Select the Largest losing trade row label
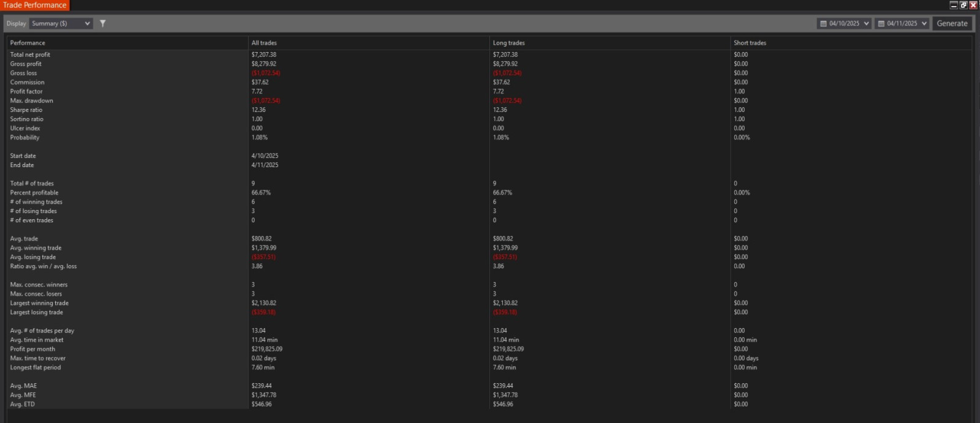This screenshot has height=423, width=980. click(36, 312)
